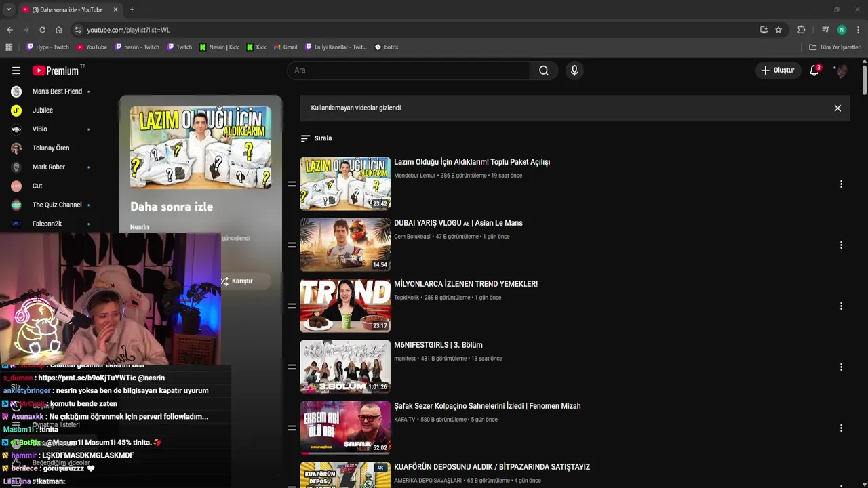Close the Daha sonra izle tab
Viewport: 868px width, 488px height.
click(115, 9)
